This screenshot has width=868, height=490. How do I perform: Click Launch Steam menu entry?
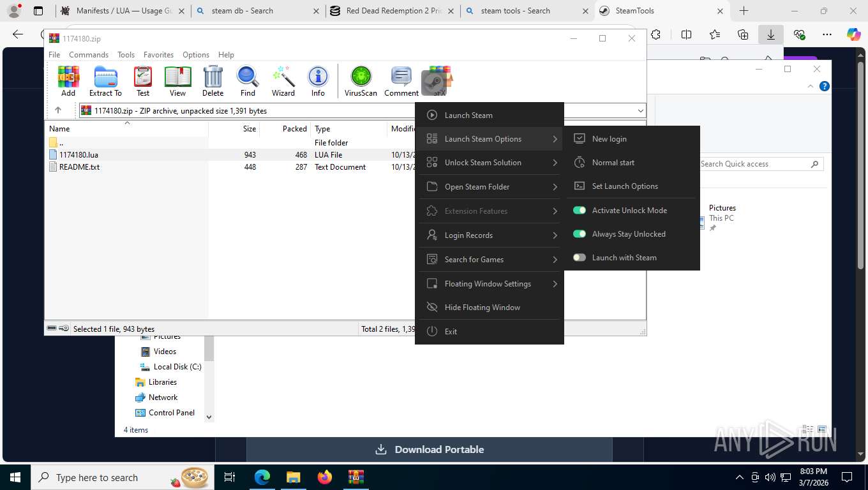(490, 115)
